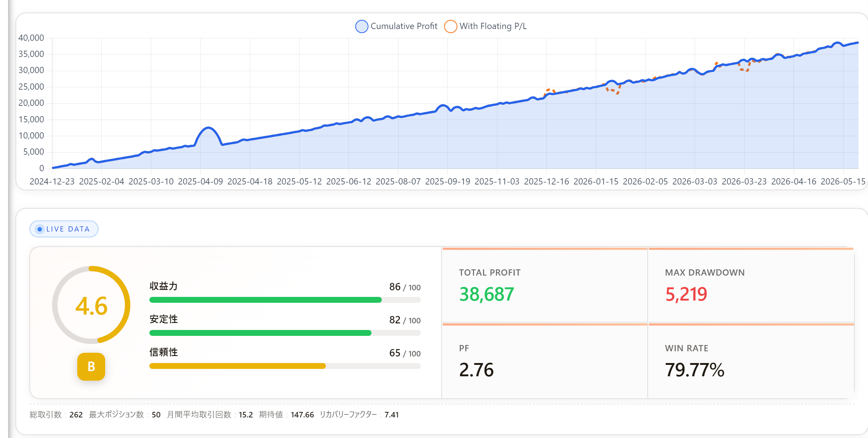Viewport: 868px width, 438px height.
Task: Click the 2026-05-15 date axis label
Action: [x=843, y=182]
